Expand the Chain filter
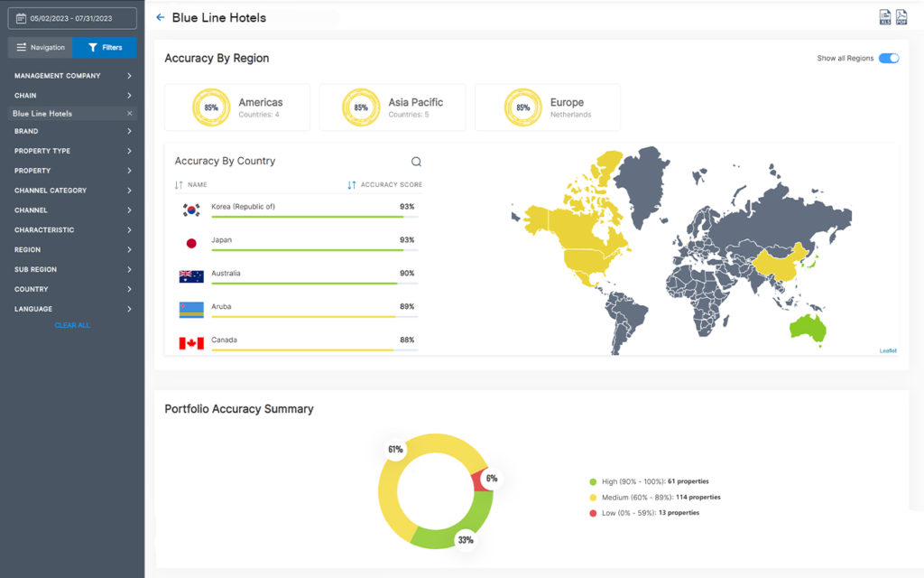The image size is (924, 578). point(72,95)
